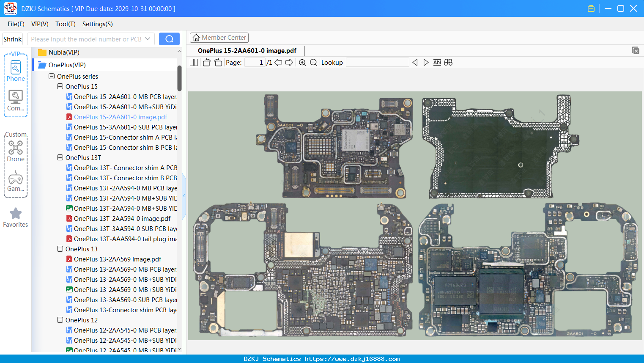
Task: Select the OnePlus 15-2AA601-0 image.pdf tab
Action: point(247,51)
